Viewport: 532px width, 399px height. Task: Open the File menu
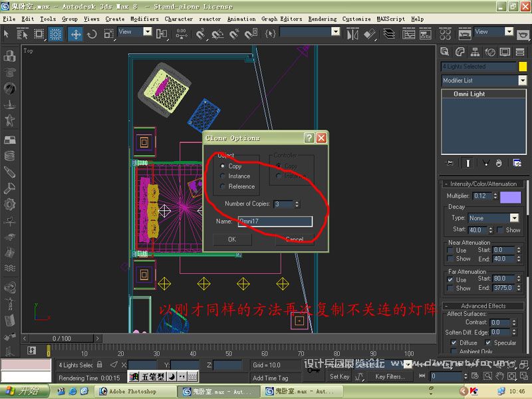point(9,19)
